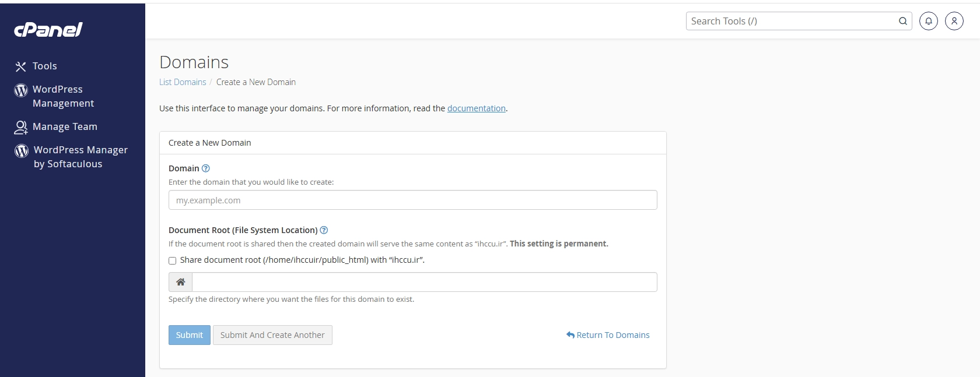The height and width of the screenshot is (377, 980).
Task: Click the 'This setting is permanent.' text
Action: [559, 244]
